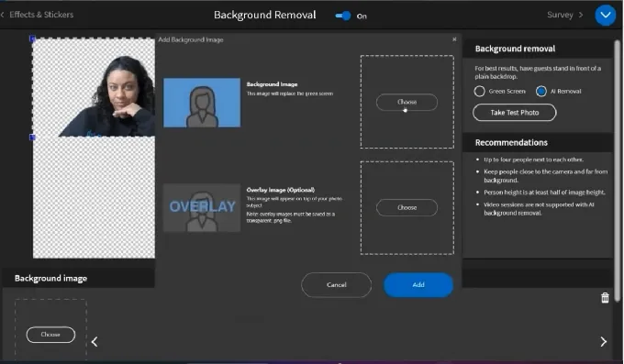The width and height of the screenshot is (624, 364).
Task: Go back to Effects & Stickers
Action: pos(38,15)
